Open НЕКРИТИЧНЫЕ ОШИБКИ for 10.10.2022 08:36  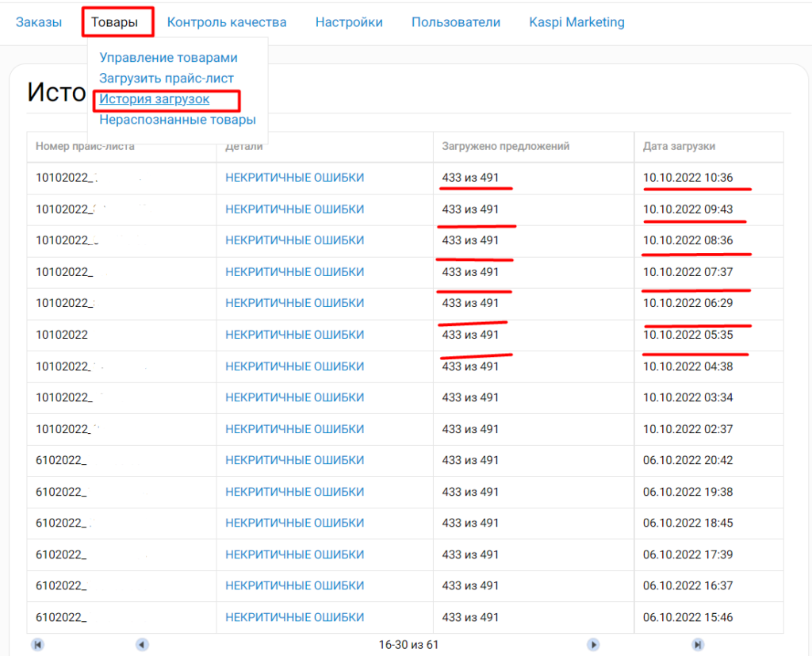tap(295, 240)
